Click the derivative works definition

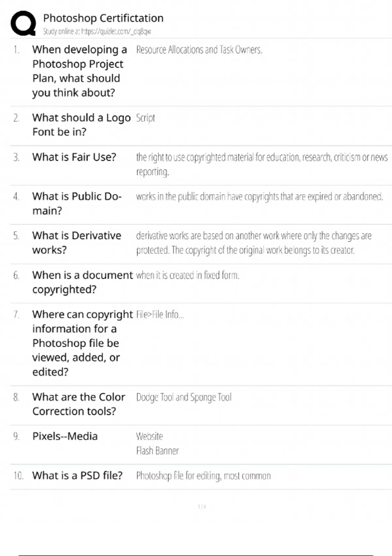coord(253,243)
